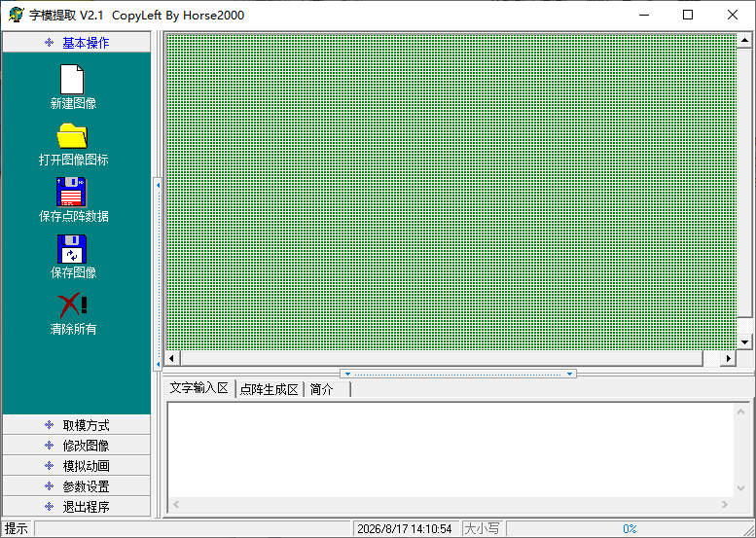Viewport: 756px width, 538px height.
Task: Switch to the 简介 tab
Action: (326, 389)
